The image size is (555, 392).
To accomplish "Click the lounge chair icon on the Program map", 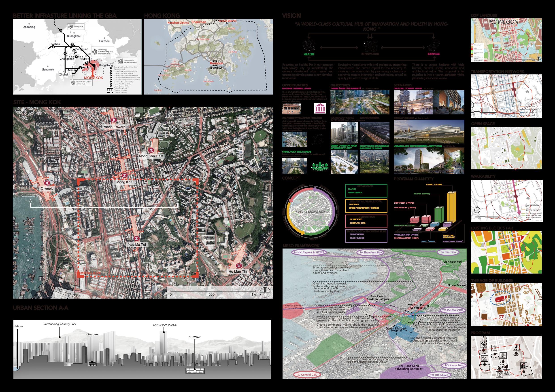I will (484, 344).
